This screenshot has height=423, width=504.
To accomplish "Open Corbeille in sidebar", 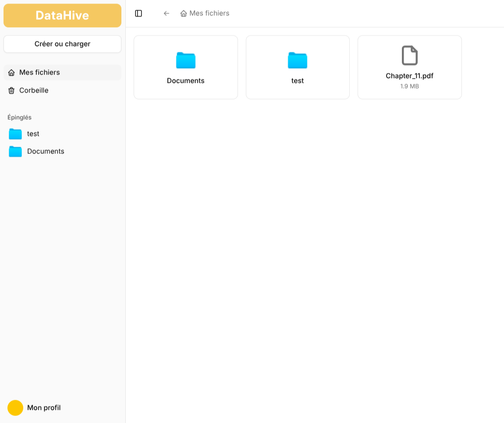I will click(62, 91).
